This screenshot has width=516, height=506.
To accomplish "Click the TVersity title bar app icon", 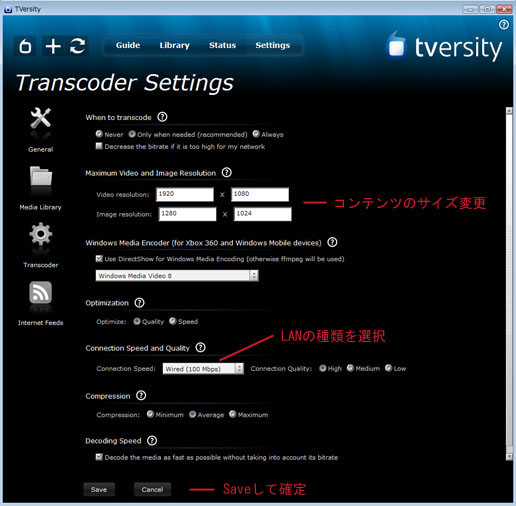I will 8,9.
